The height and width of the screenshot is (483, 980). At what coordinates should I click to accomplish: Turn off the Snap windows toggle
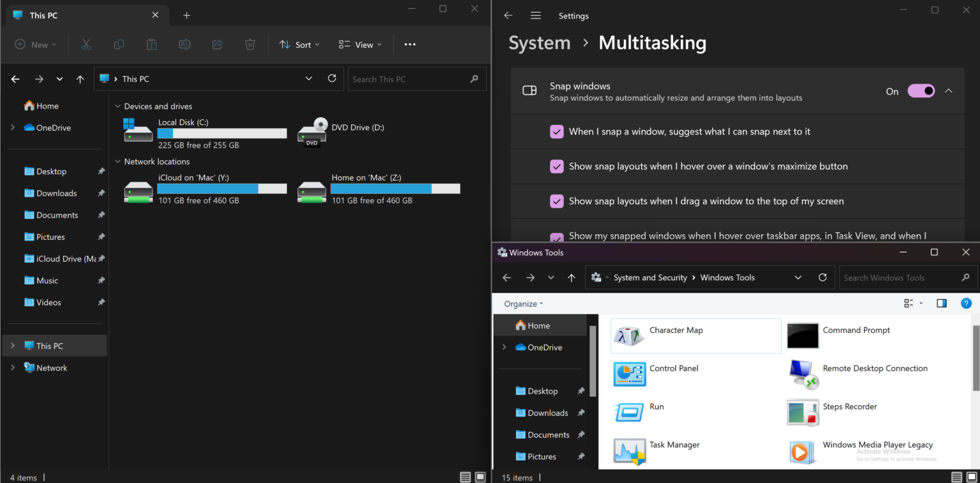[921, 91]
